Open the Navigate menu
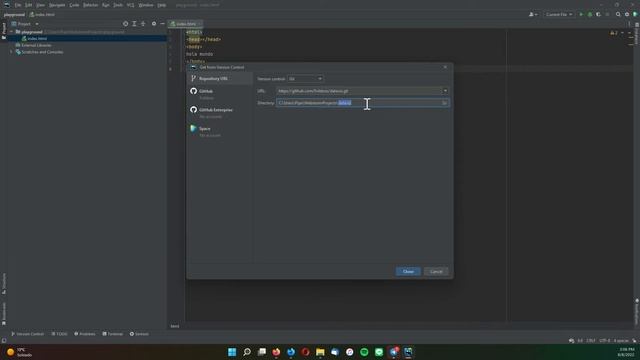Image resolution: width=640 pixels, height=360 pixels. (x=57, y=5)
